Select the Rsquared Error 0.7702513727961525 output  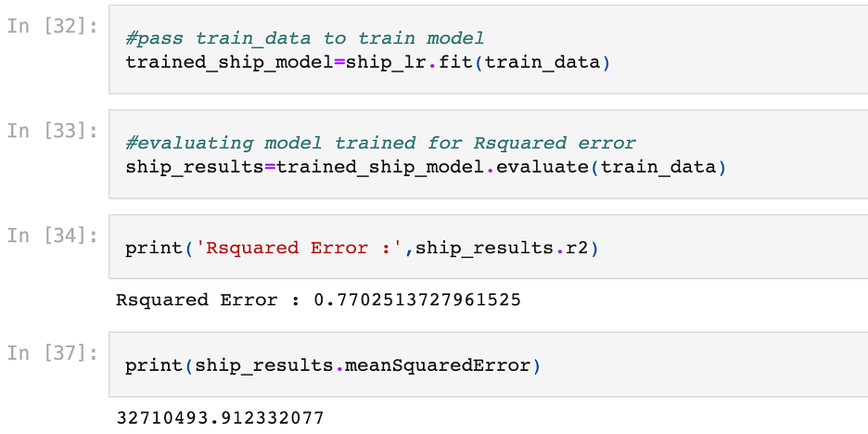(318, 300)
